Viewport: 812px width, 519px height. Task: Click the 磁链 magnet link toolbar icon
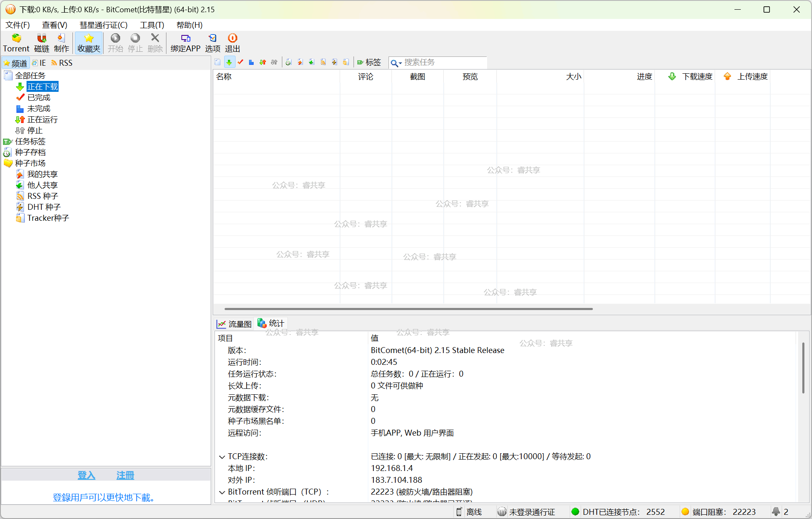pyautogui.click(x=41, y=43)
